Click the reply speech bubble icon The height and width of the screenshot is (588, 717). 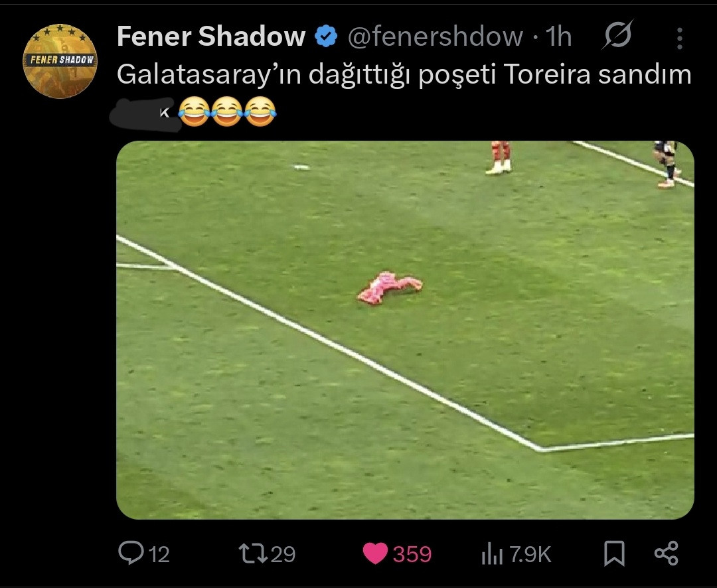pos(129,553)
